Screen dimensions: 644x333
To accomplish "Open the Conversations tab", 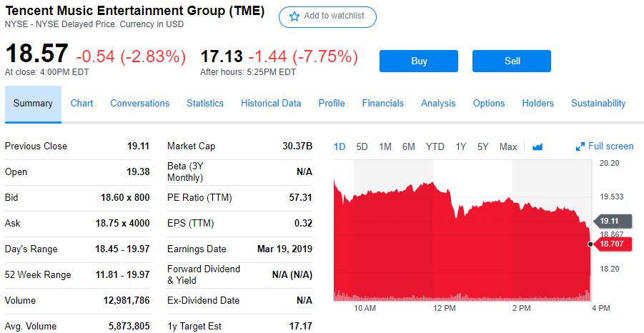I will (x=139, y=104).
